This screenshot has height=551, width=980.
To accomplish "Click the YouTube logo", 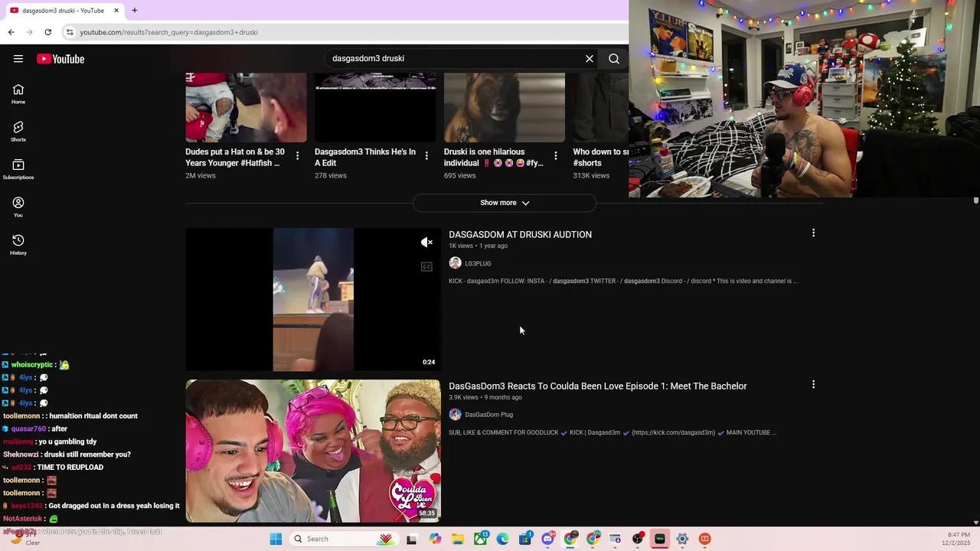I will click(x=60, y=59).
